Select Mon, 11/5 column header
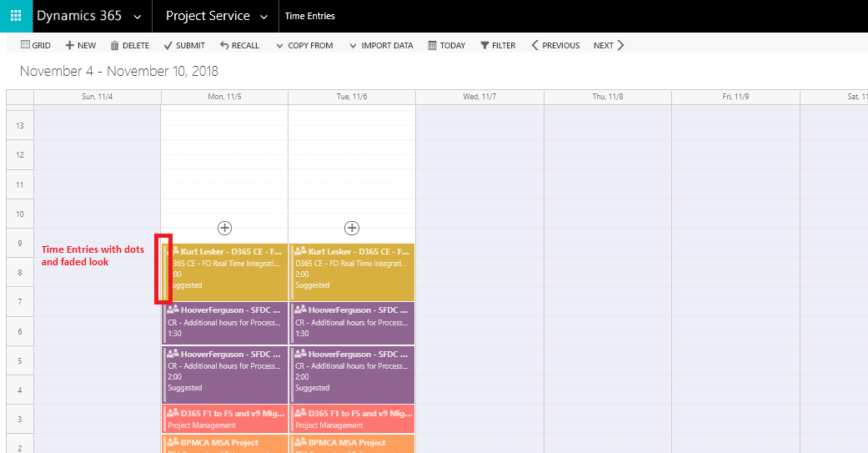This screenshot has width=868, height=453. click(x=225, y=97)
